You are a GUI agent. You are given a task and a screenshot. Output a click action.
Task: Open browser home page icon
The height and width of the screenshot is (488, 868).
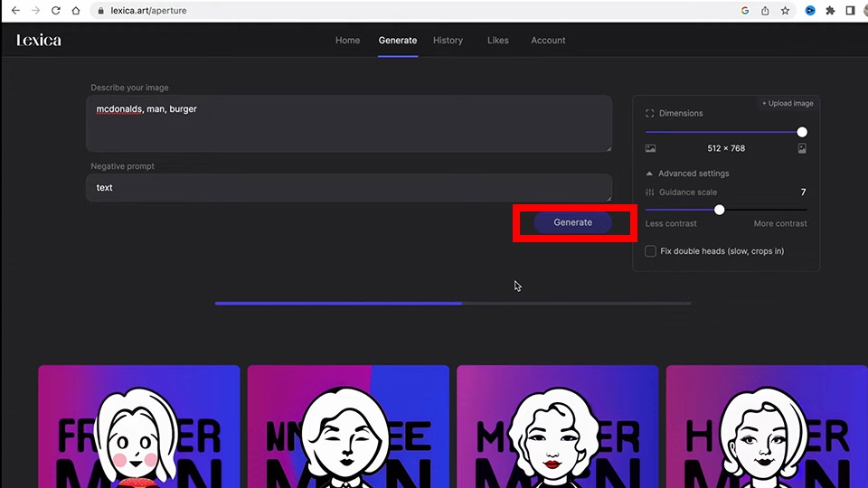76,11
